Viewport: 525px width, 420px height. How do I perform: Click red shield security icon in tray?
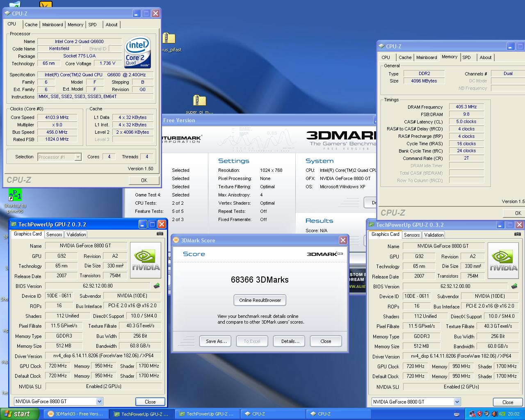click(479, 414)
